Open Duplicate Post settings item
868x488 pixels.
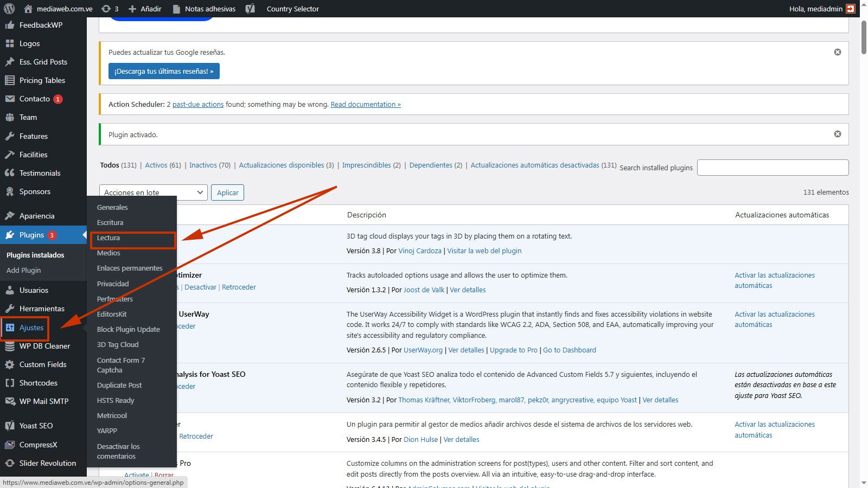coord(119,385)
